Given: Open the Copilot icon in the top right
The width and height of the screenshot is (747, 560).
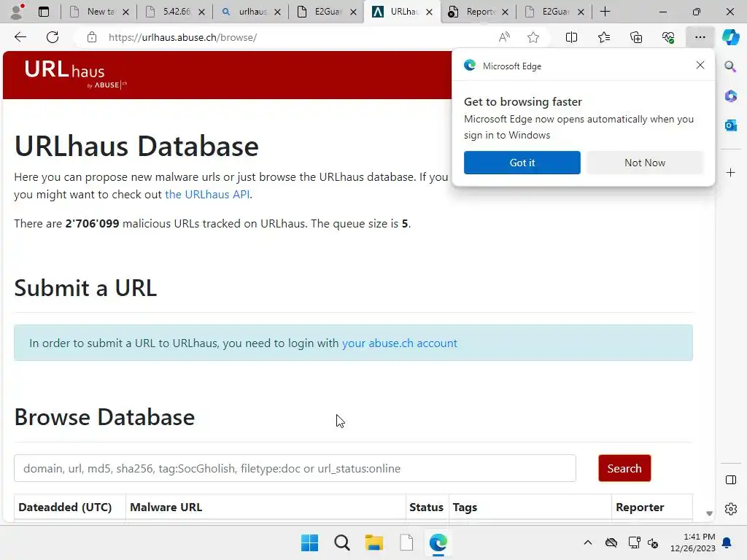Looking at the screenshot, I should pyautogui.click(x=730, y=37).
